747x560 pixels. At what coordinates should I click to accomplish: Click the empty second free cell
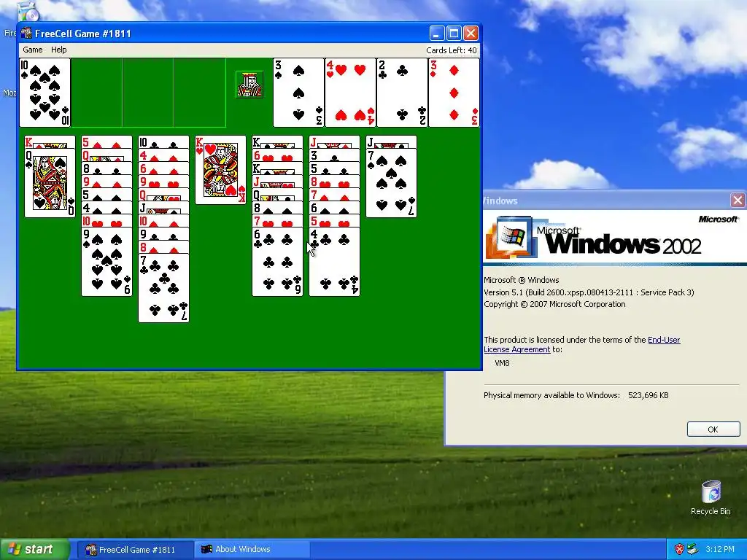coord(97,93)
